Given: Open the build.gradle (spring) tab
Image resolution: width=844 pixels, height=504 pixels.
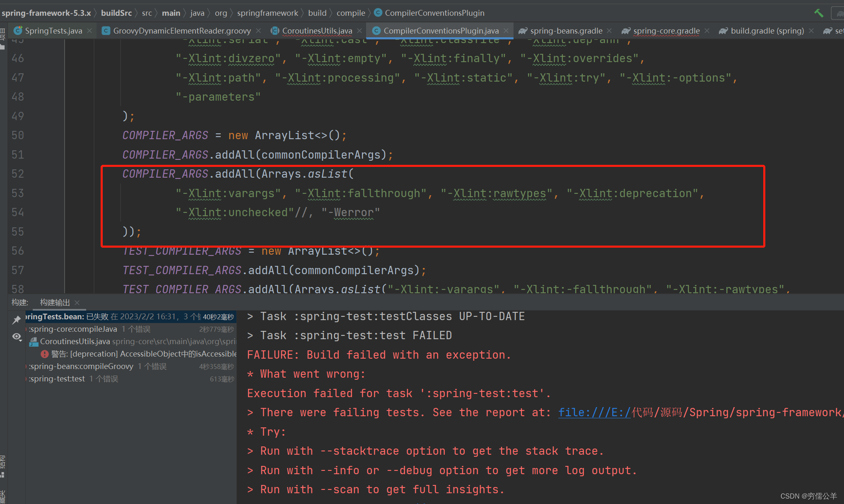Looking at the screenshot, I should 767,31.
